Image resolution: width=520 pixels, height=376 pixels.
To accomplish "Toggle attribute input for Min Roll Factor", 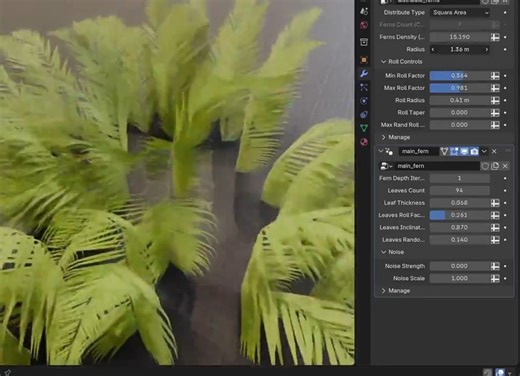I will pos(495,76).
